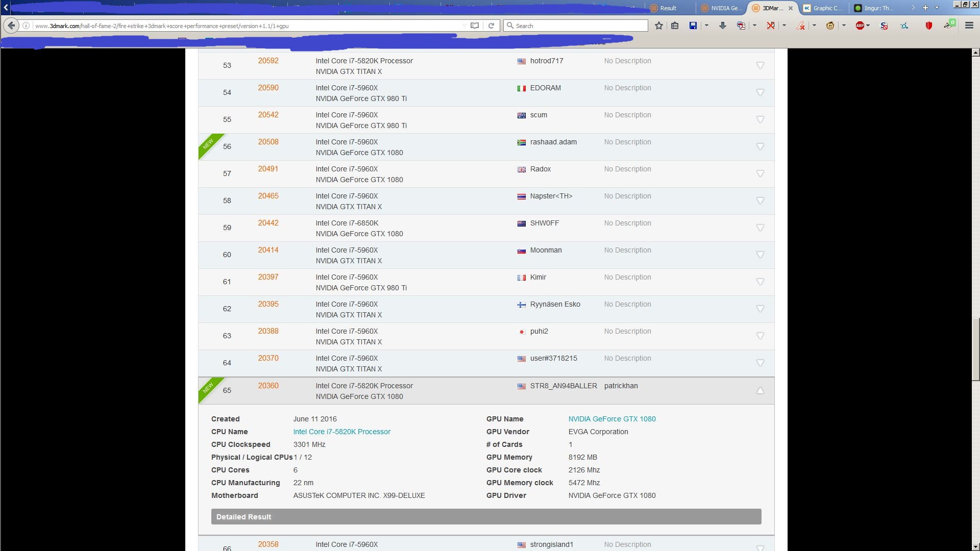Collapse details for rank 65 STR8_AN94BALLER

click(760, 391)
